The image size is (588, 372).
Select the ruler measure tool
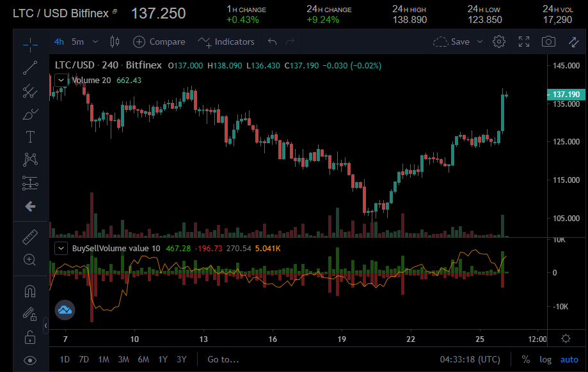click(x=30, y=236)
